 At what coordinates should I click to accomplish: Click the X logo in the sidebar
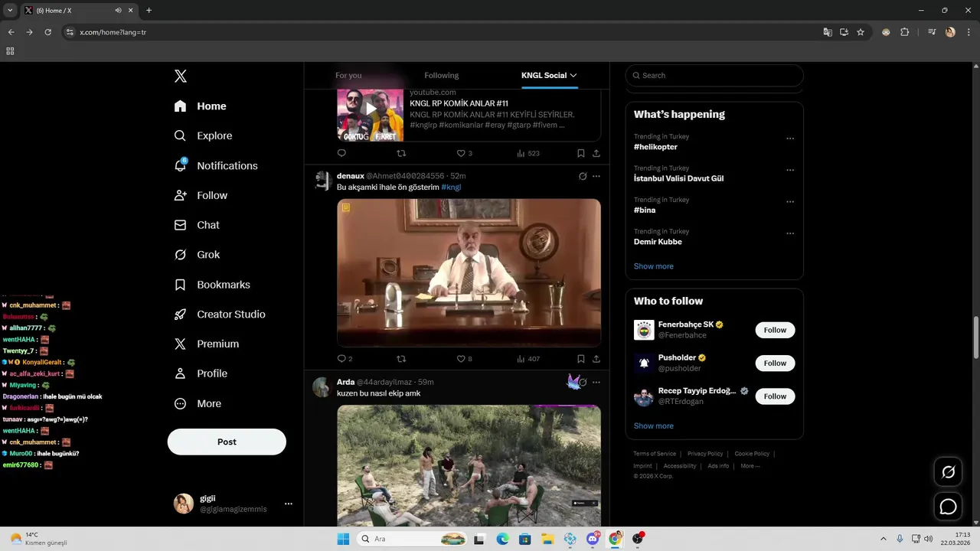tap(181, 76)
